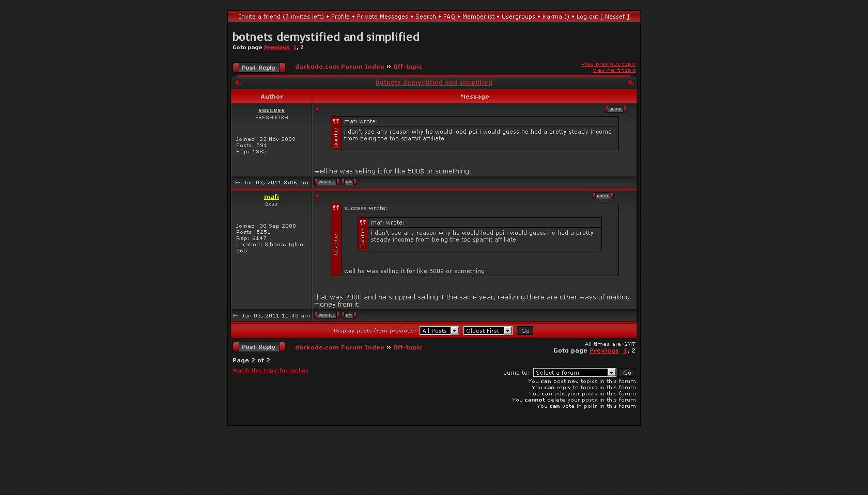Click the top Post Reply button
This screenshot has width=868, height=495.
click(259, 68)
